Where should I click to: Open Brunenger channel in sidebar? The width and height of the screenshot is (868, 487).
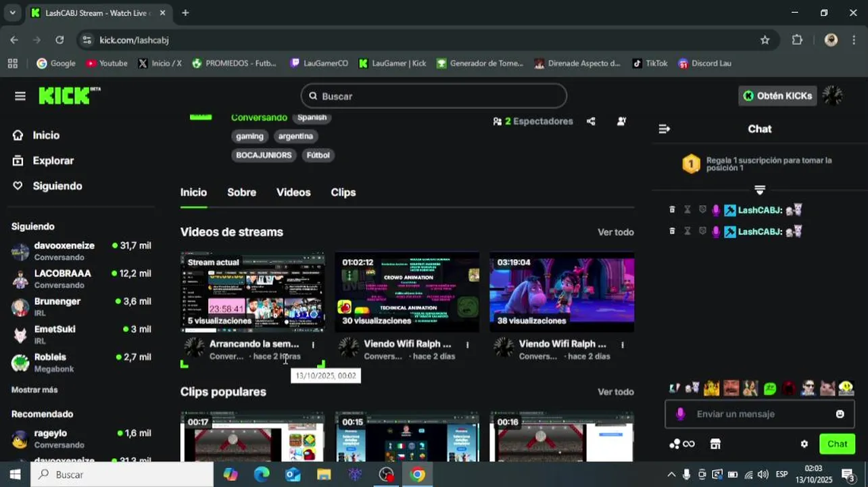coord(81,306)
